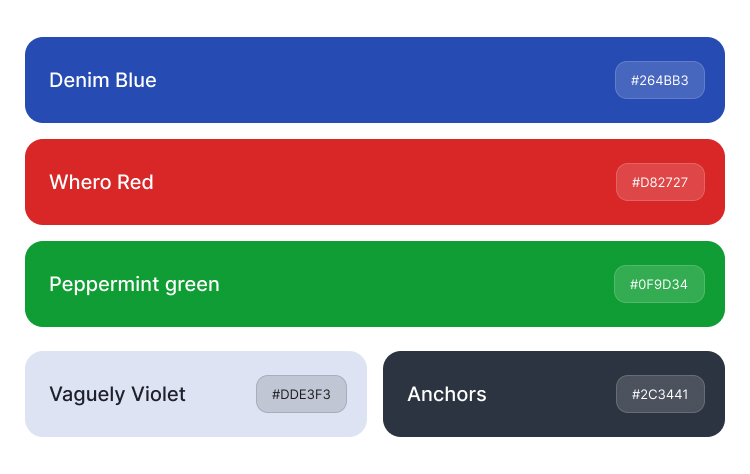Copy the #2C3441 hex code badge
This screenshot has width=750, height=474.
point(660,394)
